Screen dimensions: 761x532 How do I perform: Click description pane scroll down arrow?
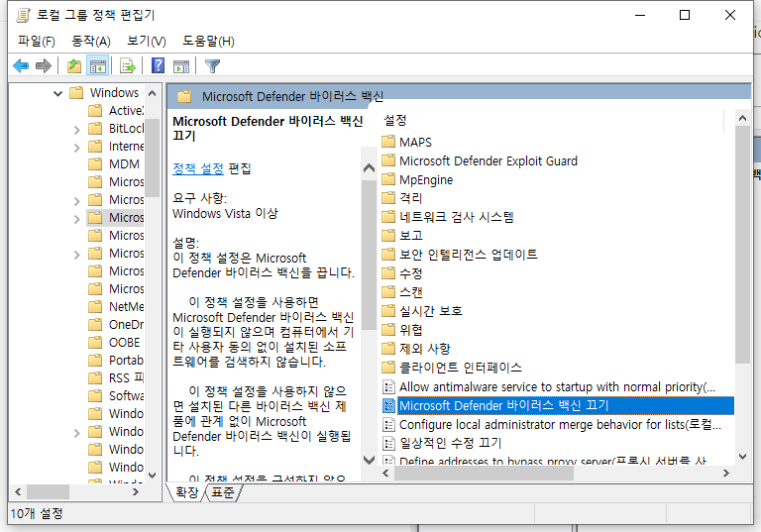coord(370,460)
